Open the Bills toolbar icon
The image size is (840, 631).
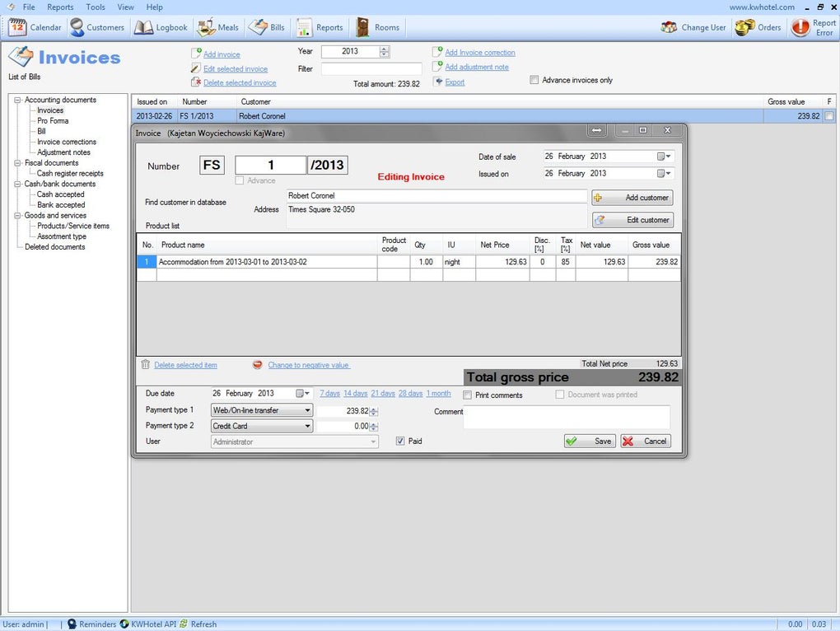pyautogui.click(x=259, y=27)
